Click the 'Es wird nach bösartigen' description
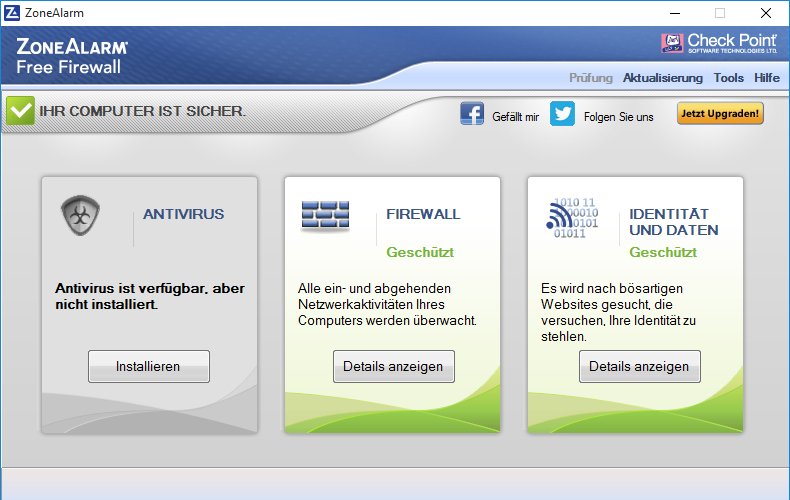This screenshot has width=790, height=500. click(618, 312)
